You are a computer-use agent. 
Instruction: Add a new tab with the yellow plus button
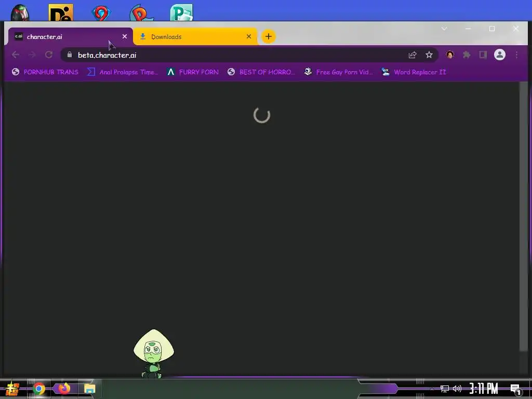pyautogui.click(x=269, y=36)
